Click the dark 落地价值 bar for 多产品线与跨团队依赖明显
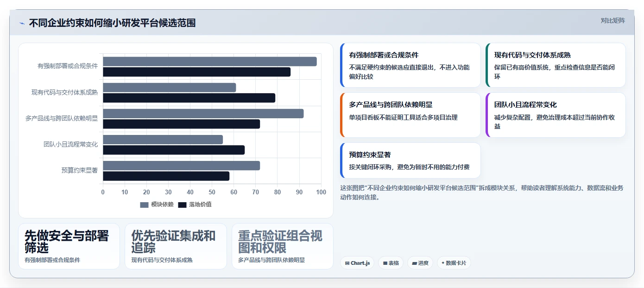This screenshot has width=644, height=288. click(181, 124)
